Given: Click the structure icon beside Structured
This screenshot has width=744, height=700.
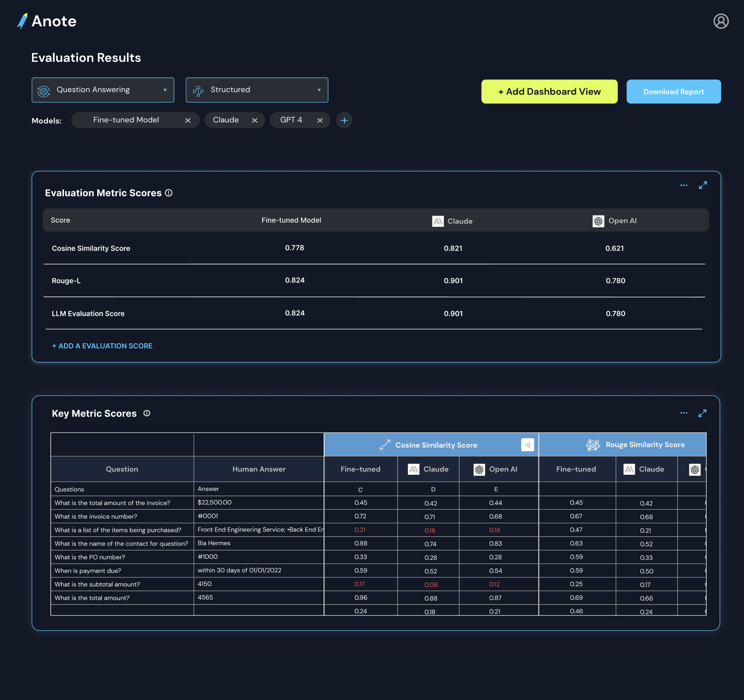Looking at the screenshot, I should [x=198, y=91].
